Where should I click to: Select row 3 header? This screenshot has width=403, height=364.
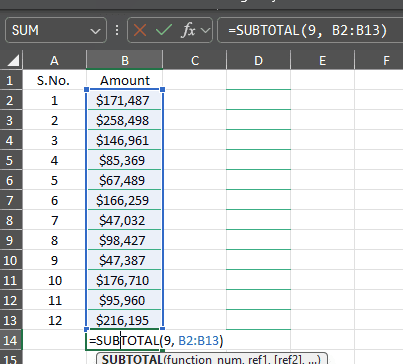coord(10,120)
